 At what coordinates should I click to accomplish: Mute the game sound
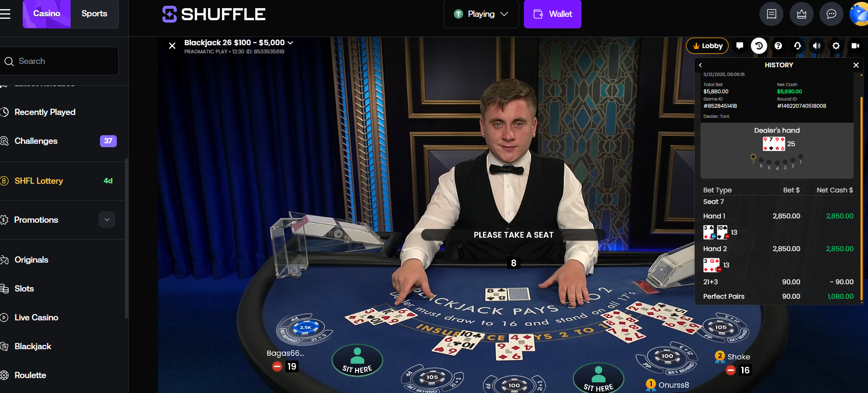pyautogui.click(x=817, y=46)
